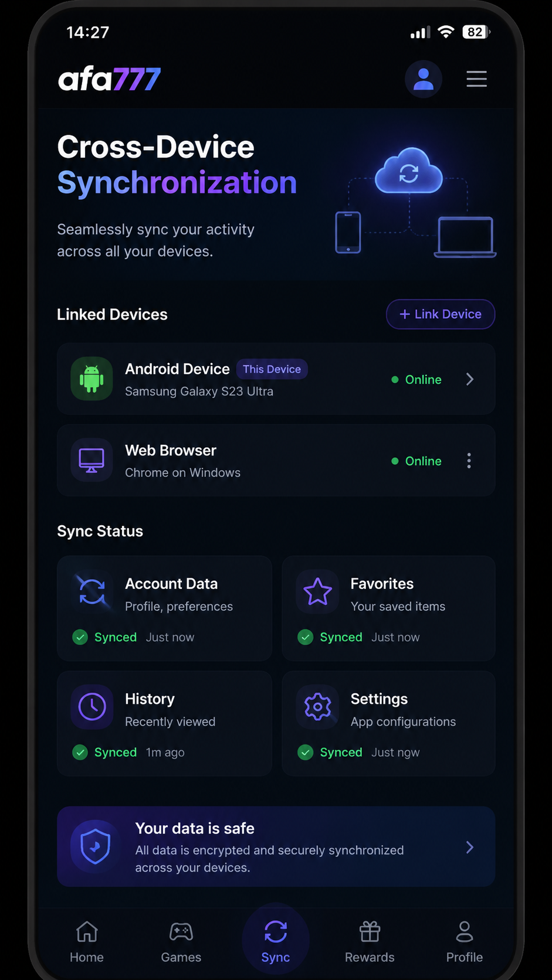Switch to the Games tab

click(181, 942)
